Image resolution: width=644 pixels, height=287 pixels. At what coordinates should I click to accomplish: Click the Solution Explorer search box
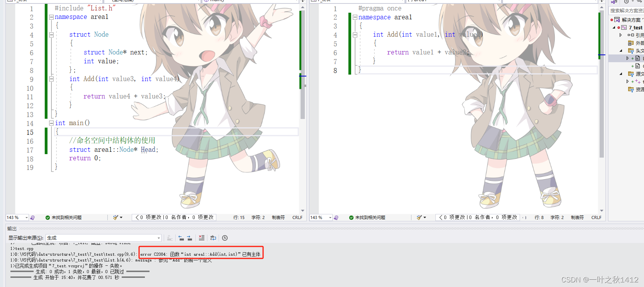(626, 11)
